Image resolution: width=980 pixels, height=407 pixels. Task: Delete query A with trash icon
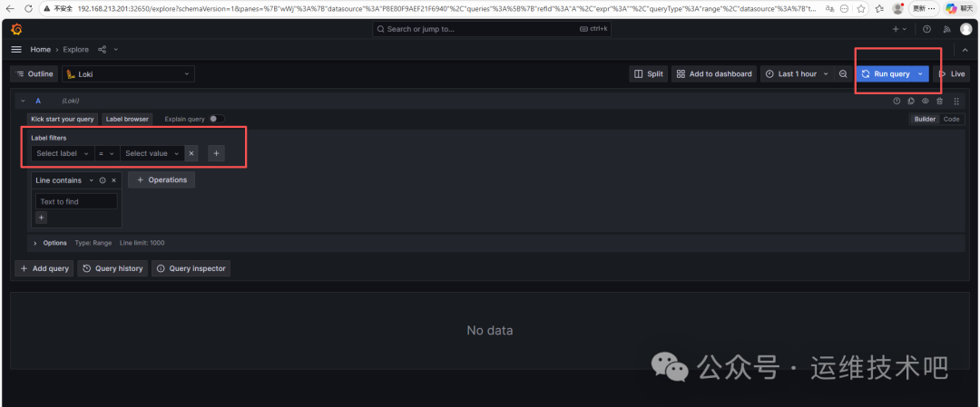click(x=939, y=101)
